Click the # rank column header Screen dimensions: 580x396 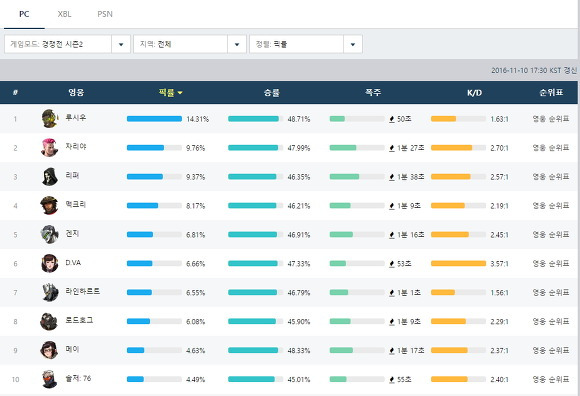point(15,92)
